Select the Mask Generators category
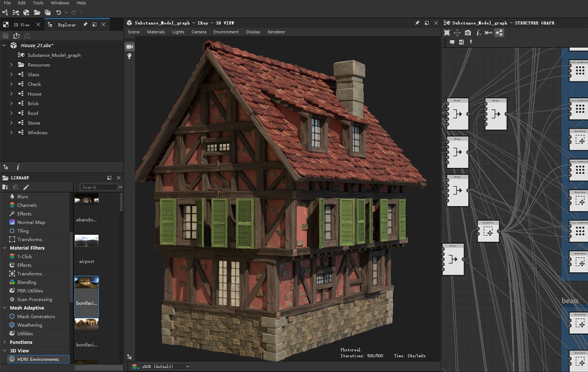This screenshot has width=588, height=372. pyautogui.click(x=36, y=316)
